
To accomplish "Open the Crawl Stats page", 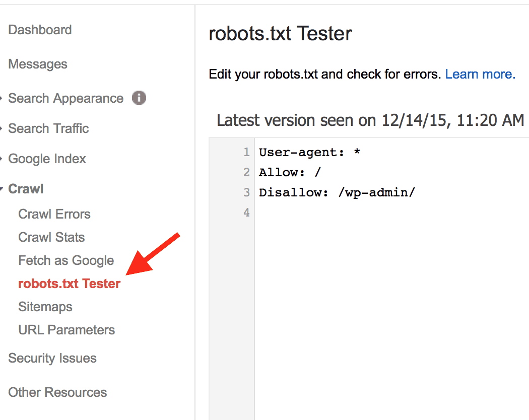I will 51,237.
